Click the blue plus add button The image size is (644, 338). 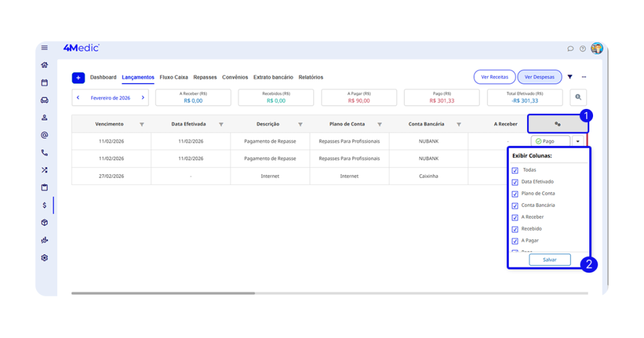click(x=78, y=77)
